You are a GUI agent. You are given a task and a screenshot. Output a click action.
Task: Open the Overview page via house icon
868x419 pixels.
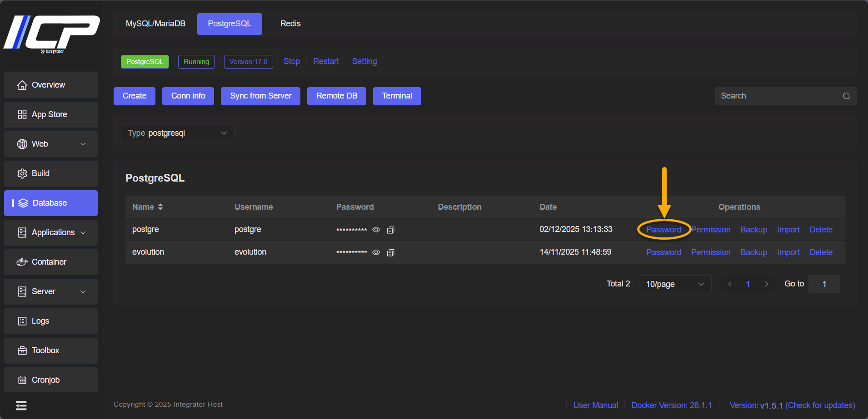coord(22,85)
